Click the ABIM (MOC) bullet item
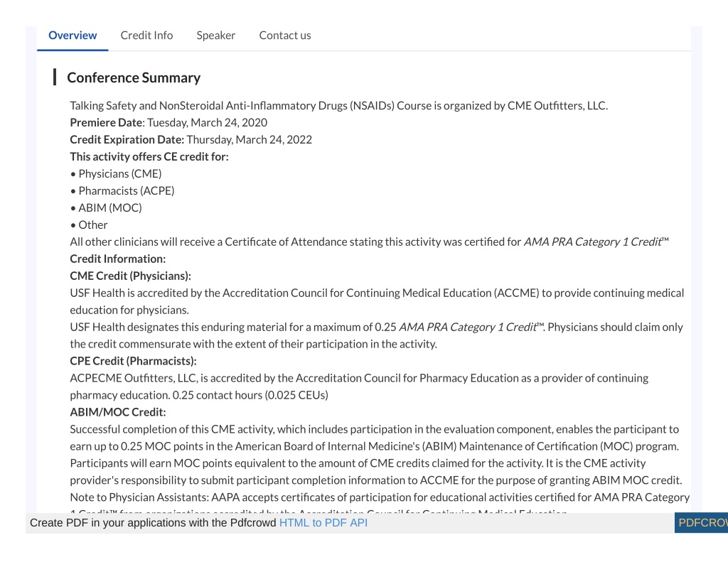 pyautogui.click(x=106, y=208)
